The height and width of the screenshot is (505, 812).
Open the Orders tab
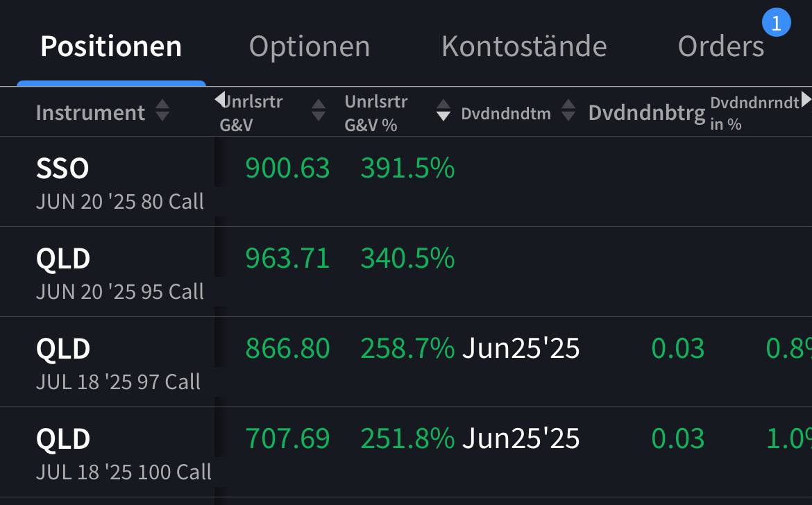coord(720,46)
